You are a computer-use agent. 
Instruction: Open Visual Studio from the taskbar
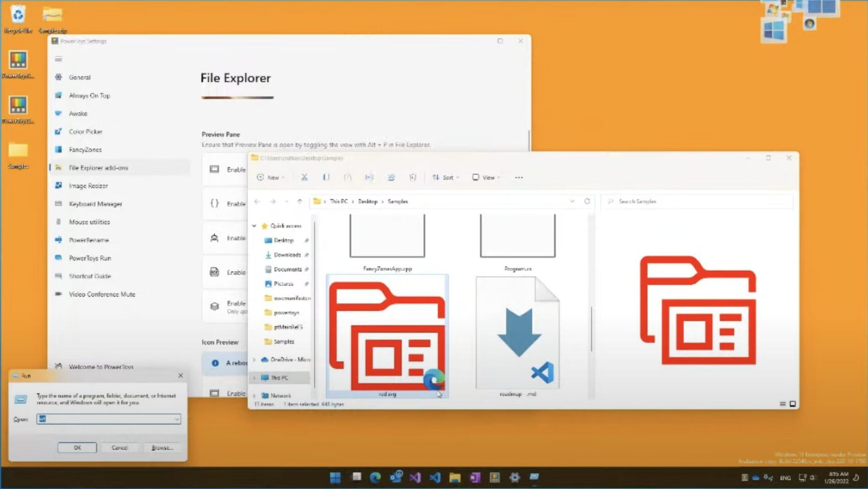[415, 477]
